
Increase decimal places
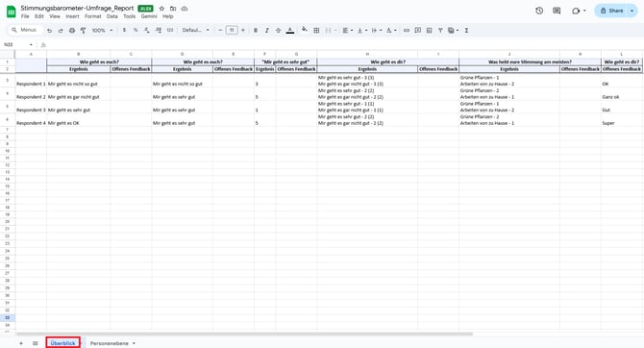(x=159, y=31)
